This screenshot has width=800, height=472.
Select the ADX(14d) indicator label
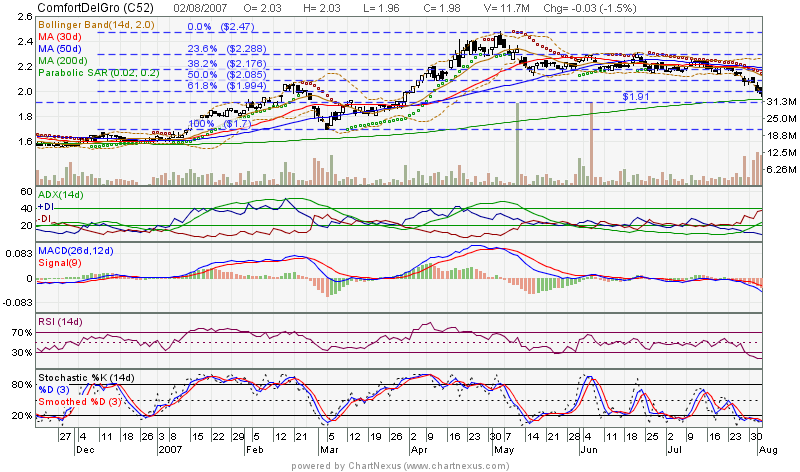[61, 192]
